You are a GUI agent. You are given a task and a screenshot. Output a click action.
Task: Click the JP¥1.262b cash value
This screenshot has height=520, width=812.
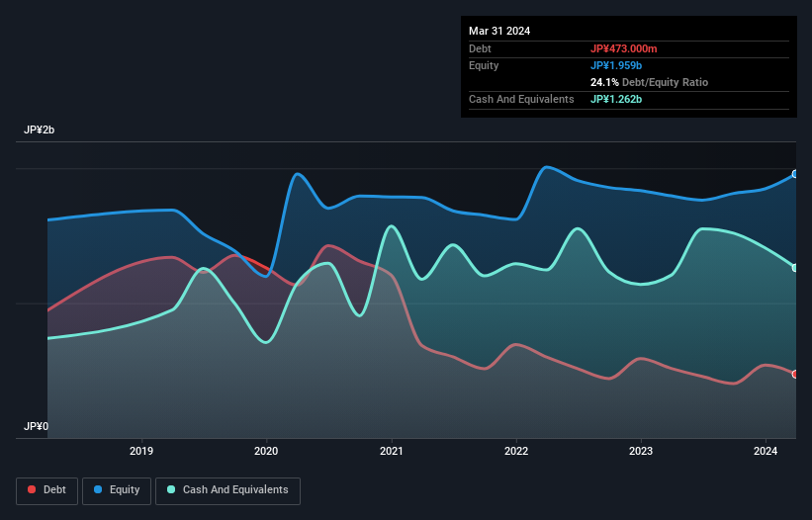(616, 99)
